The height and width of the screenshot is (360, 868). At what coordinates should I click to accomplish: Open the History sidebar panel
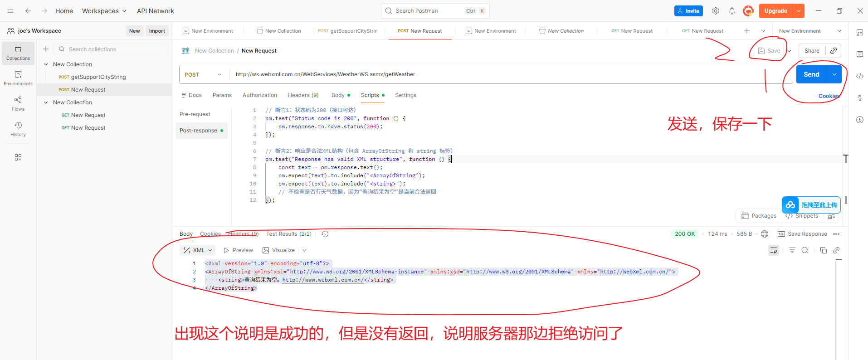click(x=18, y=129)
